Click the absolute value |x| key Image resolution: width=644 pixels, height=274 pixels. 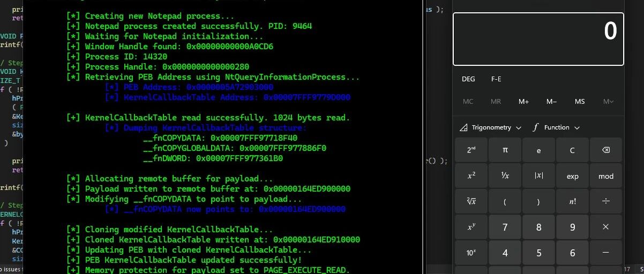coord(538,176)
